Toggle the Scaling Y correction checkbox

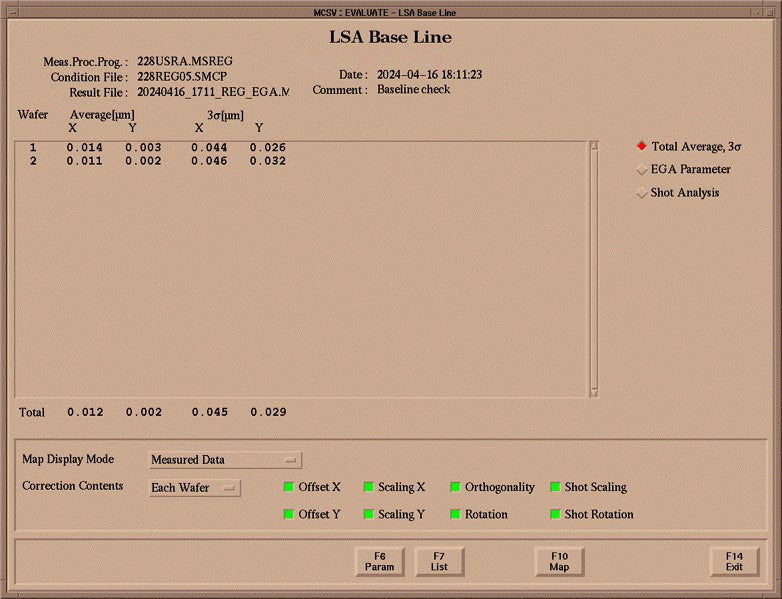(369, 514)
